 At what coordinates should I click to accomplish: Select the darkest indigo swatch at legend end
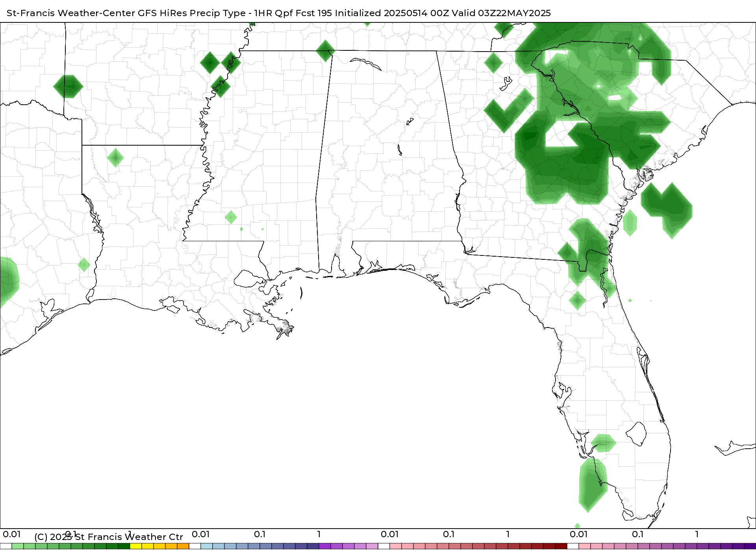click(750, 546)
